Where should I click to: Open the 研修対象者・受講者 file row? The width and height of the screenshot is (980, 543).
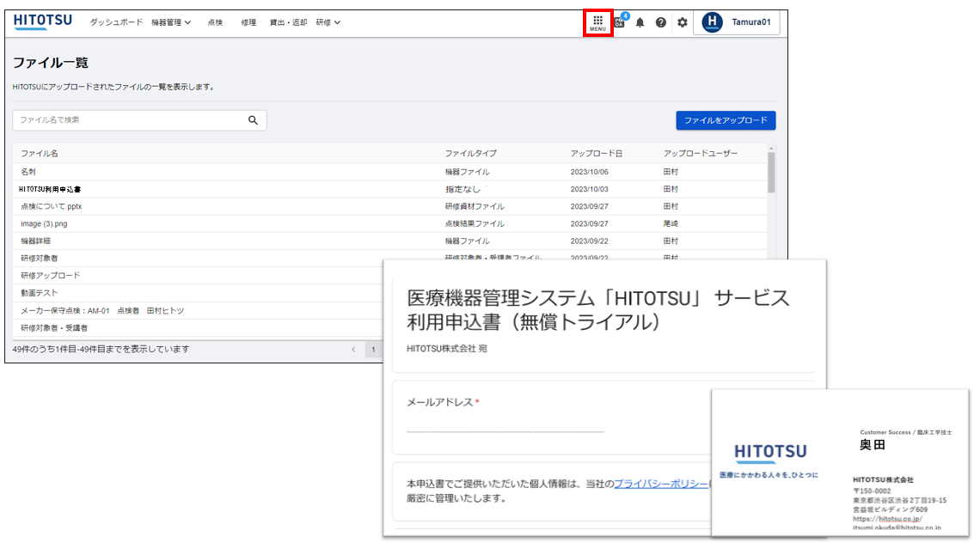[198, 328]
